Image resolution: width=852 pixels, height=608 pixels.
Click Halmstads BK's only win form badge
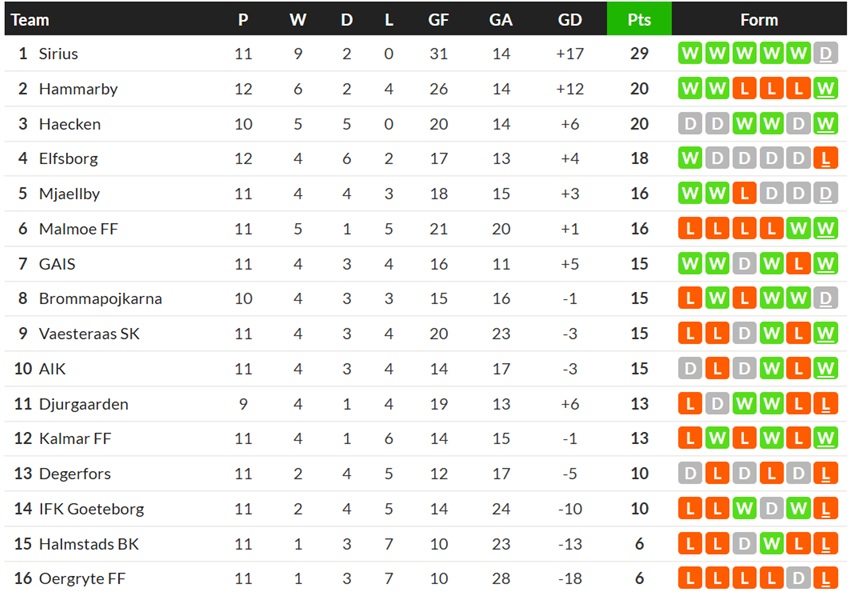point(771,543)
